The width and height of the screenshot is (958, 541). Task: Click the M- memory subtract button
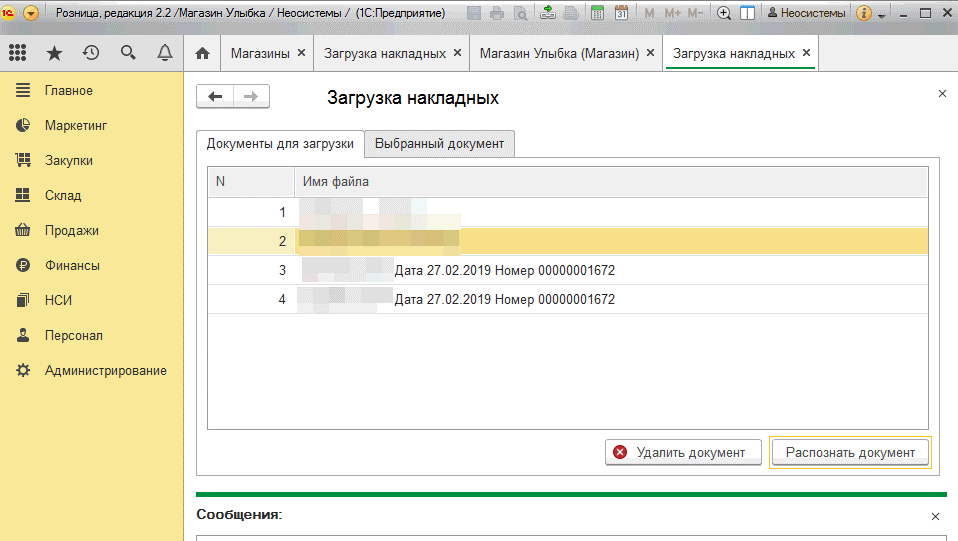695,13
